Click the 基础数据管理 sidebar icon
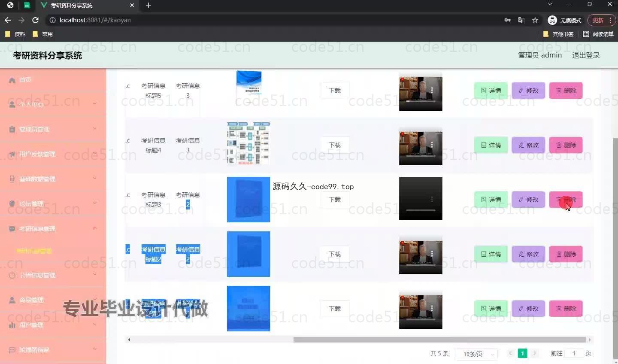This screenshot has width=618, height=364. [12, 179]
